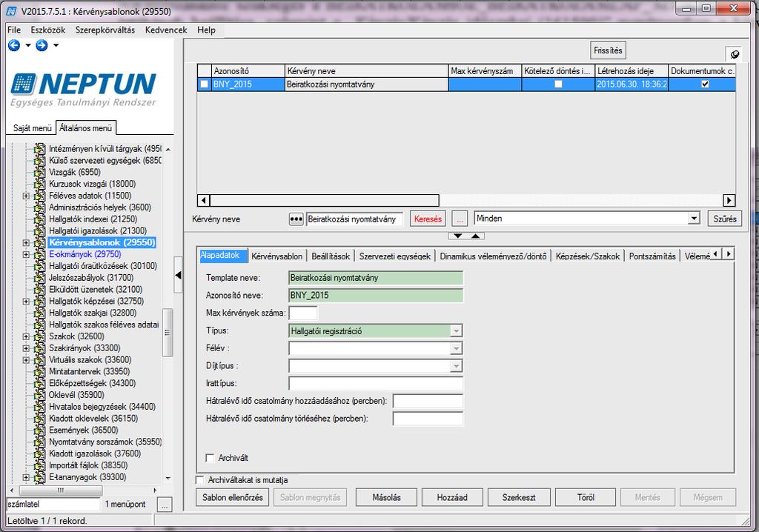
Task: Open the Kedvencek menu
Action: [x=166, y=30]
